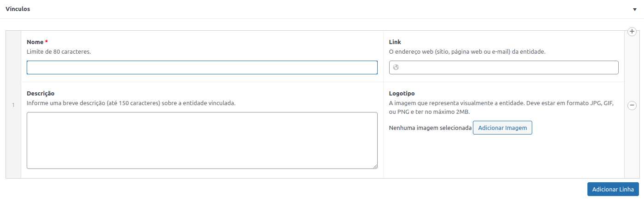This screenshot has height=202, width=644.
Task: Click the Descrição field label
Action: (x=40, y=93)
